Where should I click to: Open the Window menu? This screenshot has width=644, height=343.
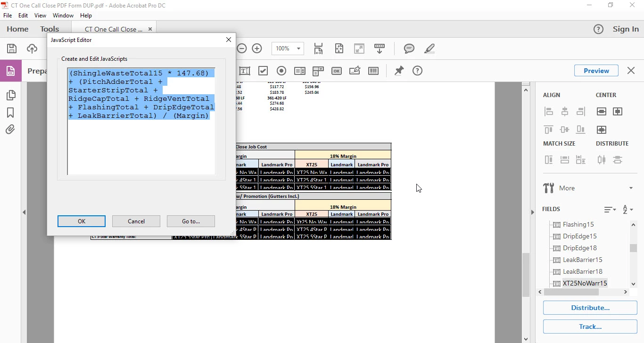click(x=63, y=16)
